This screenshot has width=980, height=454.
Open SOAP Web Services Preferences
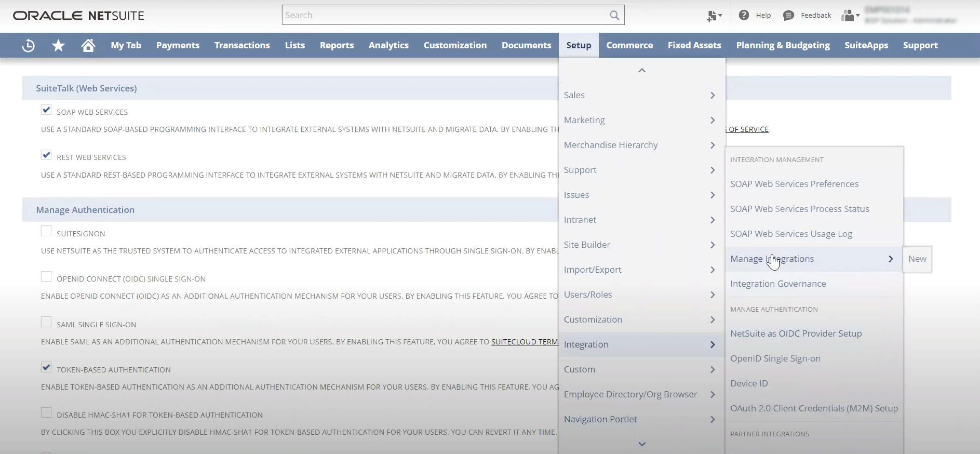click(794, 184)
